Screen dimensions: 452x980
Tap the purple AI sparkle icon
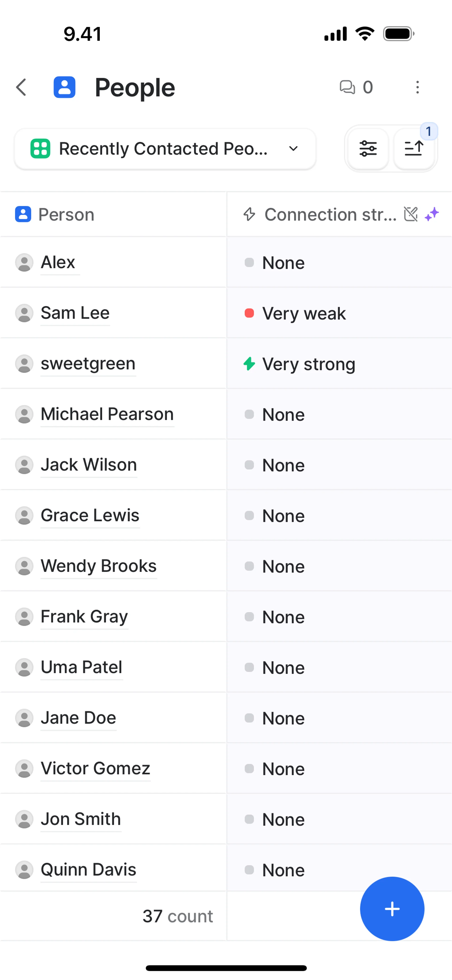pos(432,214)
